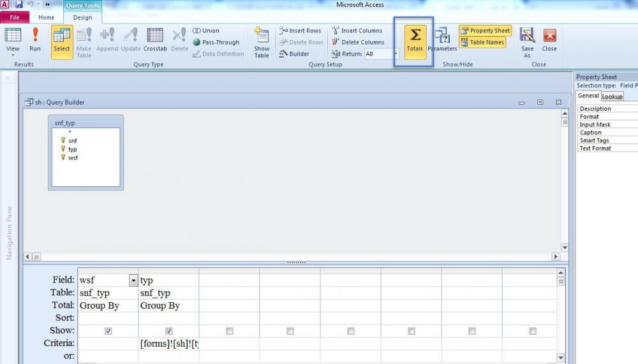Select the Union query option

pyautogui.click(x=206, y=31)
